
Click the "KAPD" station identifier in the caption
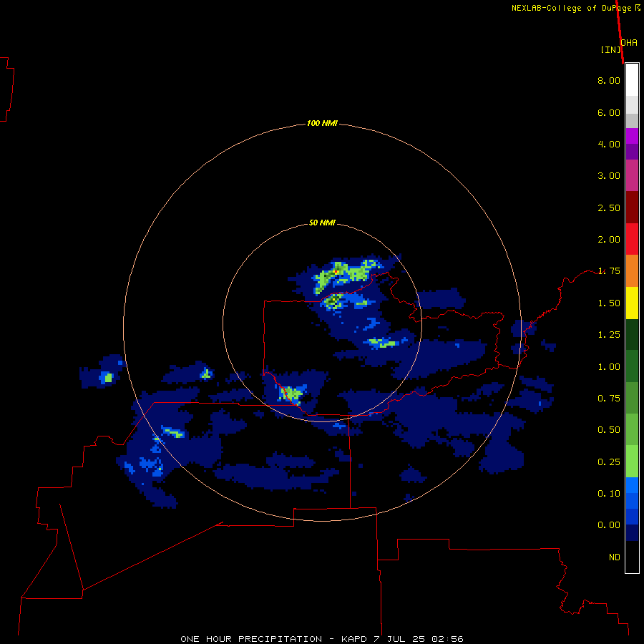[353, 639]
